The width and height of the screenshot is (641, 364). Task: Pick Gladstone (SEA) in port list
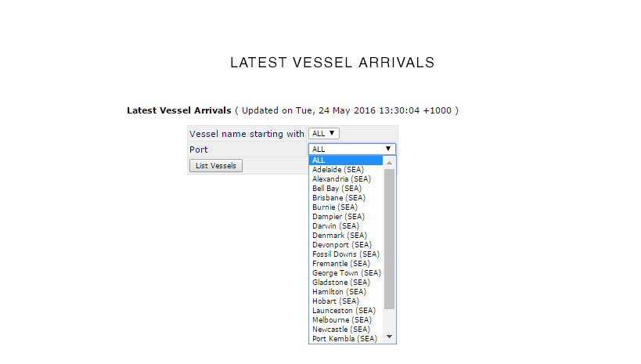(340, 282)
